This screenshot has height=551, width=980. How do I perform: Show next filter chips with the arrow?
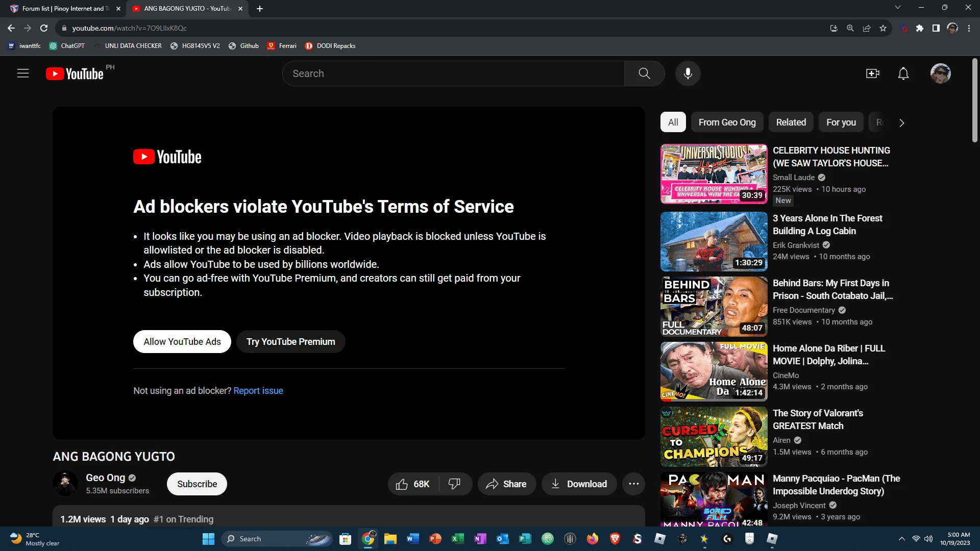(902, 123)
